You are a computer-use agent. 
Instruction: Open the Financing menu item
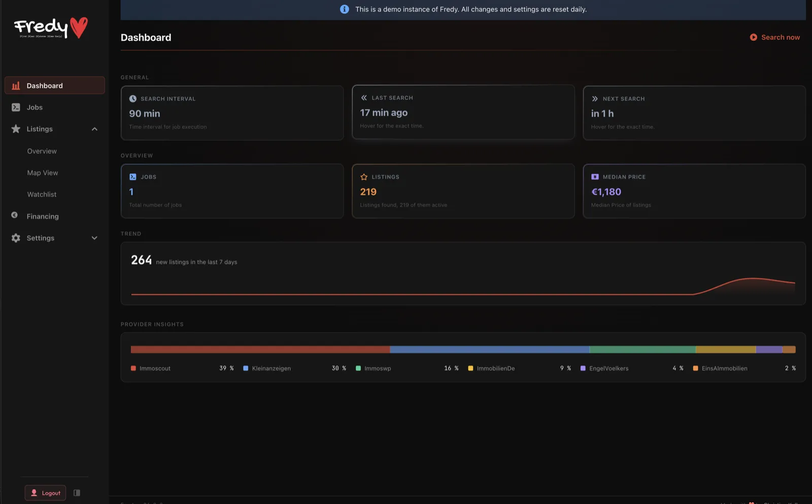point(55,216)
